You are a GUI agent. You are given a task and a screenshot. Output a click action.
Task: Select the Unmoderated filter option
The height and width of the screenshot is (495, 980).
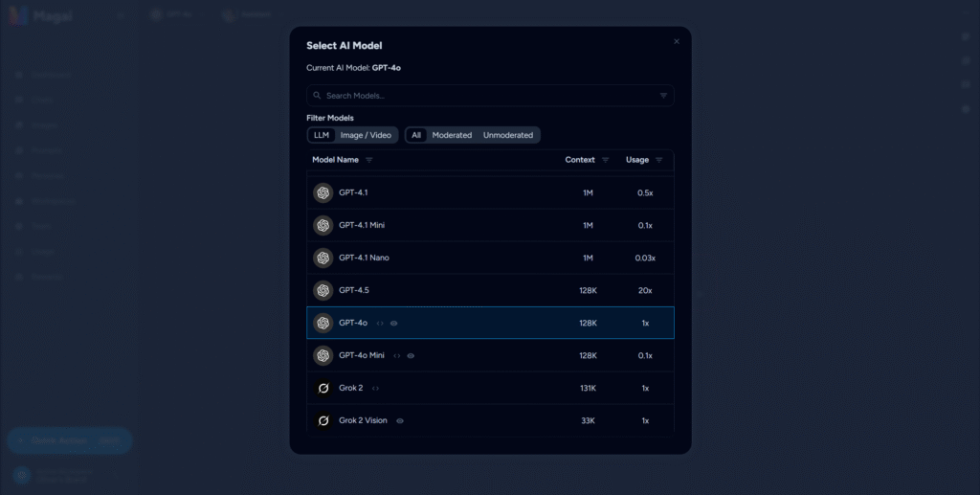click(508, 135)
